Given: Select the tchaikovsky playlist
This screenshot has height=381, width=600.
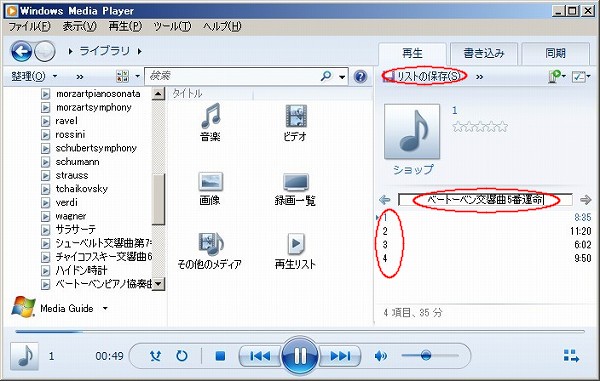Looking at the screenshot, I should pos(82,189).
